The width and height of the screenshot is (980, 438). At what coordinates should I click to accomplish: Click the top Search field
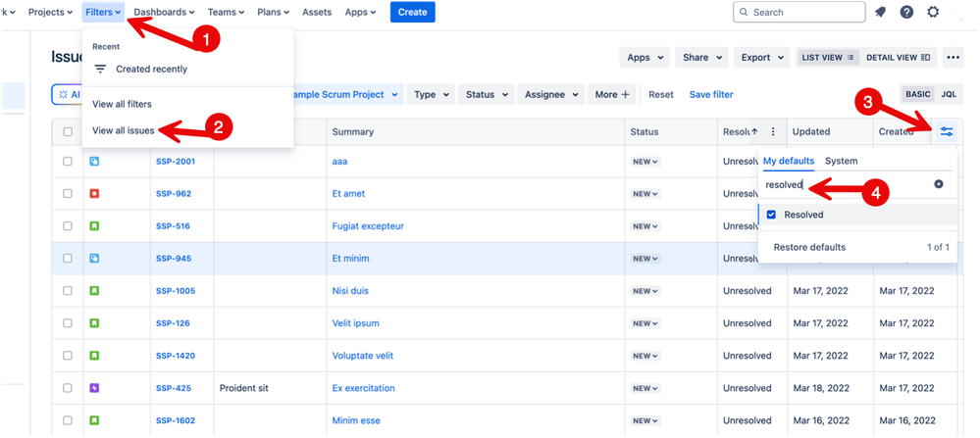[799, 12]
